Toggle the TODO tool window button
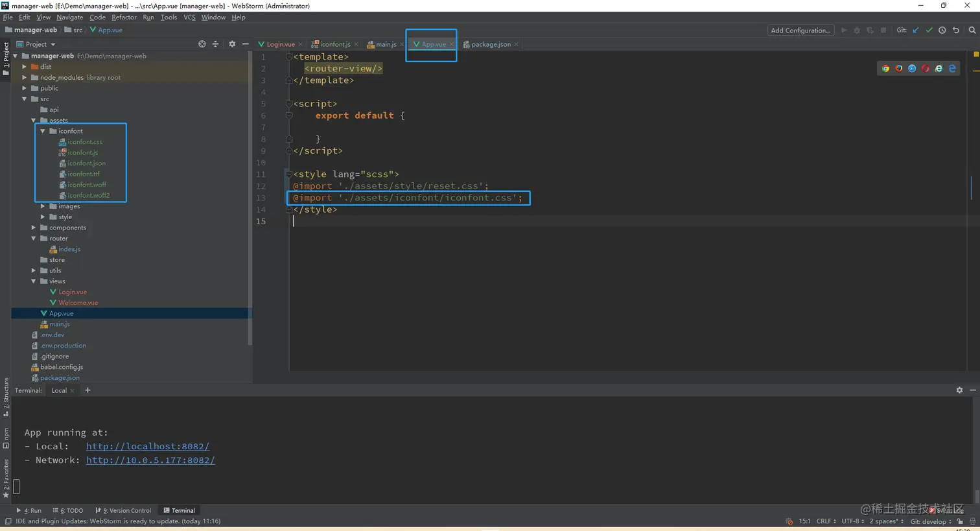980x531 pixels. [x=68, y=510]
